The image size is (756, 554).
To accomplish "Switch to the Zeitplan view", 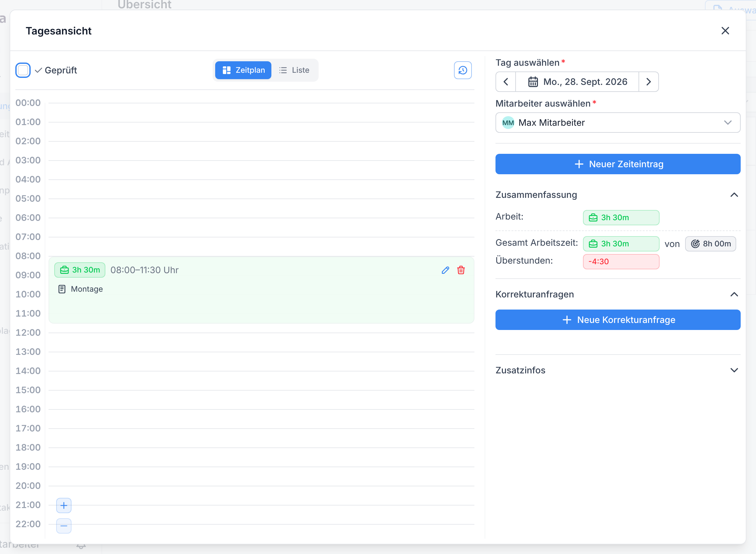I will [x=243, y=70].
